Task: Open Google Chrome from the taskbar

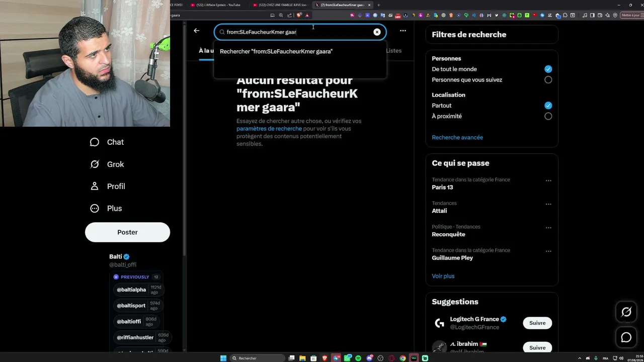Action: pyautogui.click(x=403, y=358)
